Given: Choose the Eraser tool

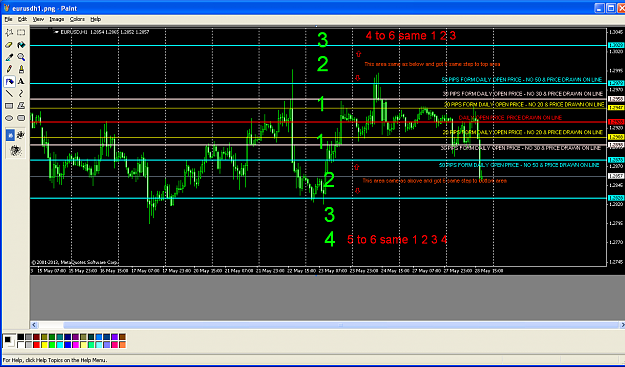Looking at the screenshot, I should coord(9,45).
